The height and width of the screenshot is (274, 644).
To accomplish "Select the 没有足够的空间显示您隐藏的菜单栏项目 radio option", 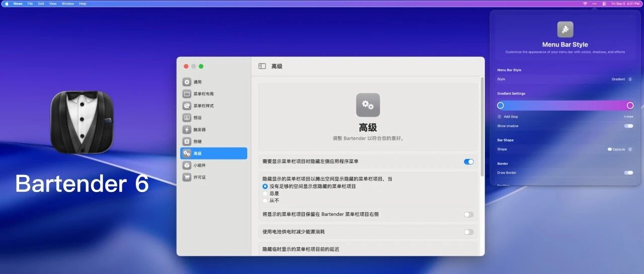I will (x=265, y=186).
